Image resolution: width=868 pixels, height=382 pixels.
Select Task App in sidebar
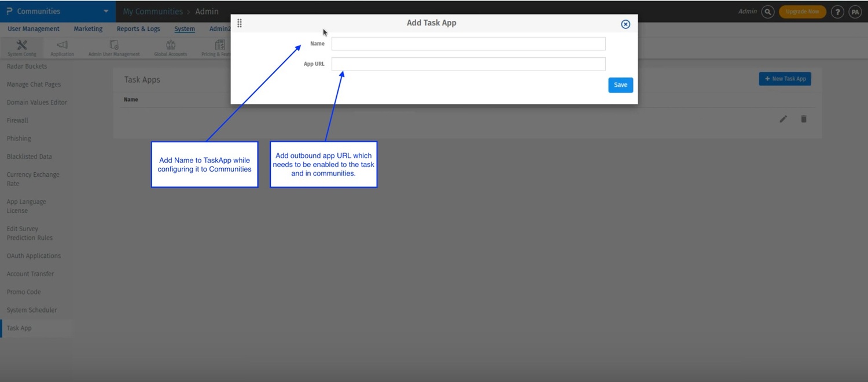(19, 328)
